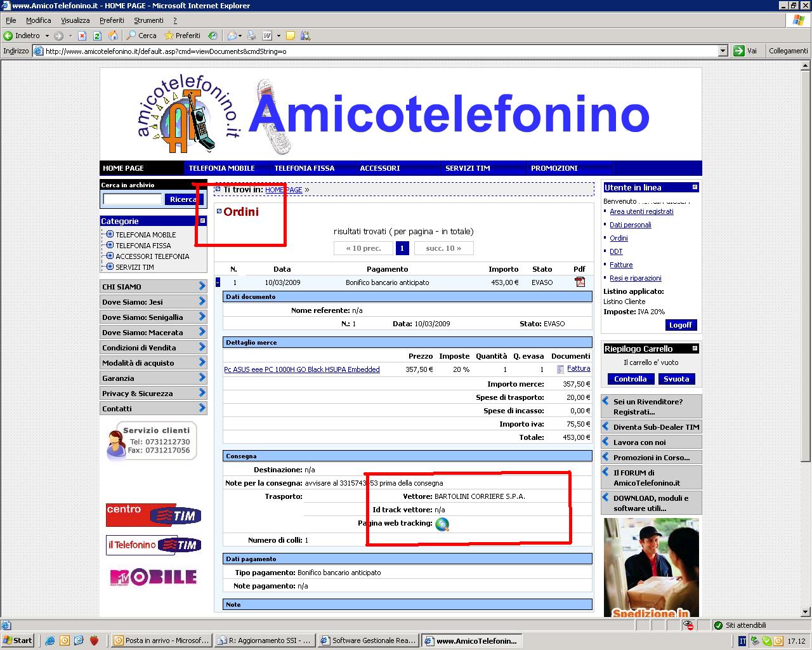Viewport: 812px width, 650px height.
Task: Go to page 1 of results
Action: pyautogui.click(x=402, y=248)
